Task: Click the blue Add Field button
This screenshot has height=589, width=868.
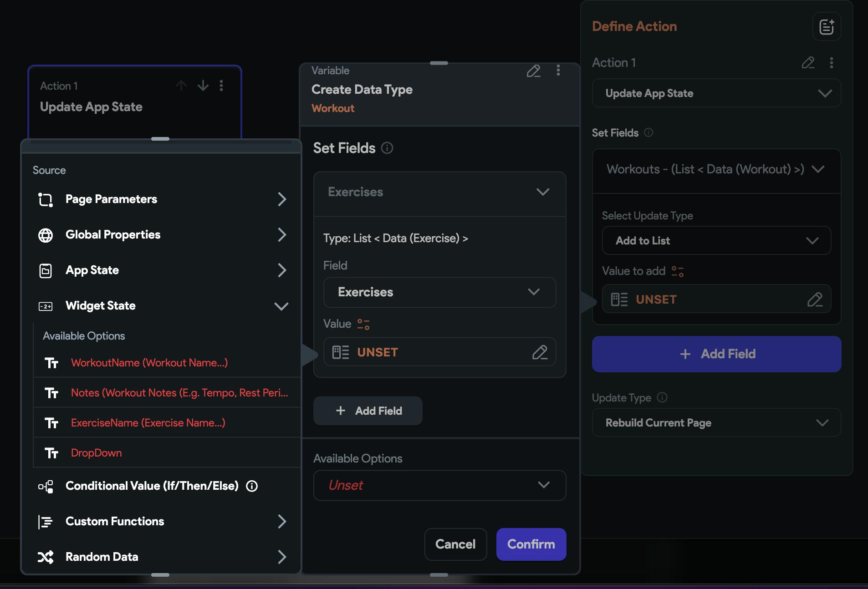Action: [716, 354]
